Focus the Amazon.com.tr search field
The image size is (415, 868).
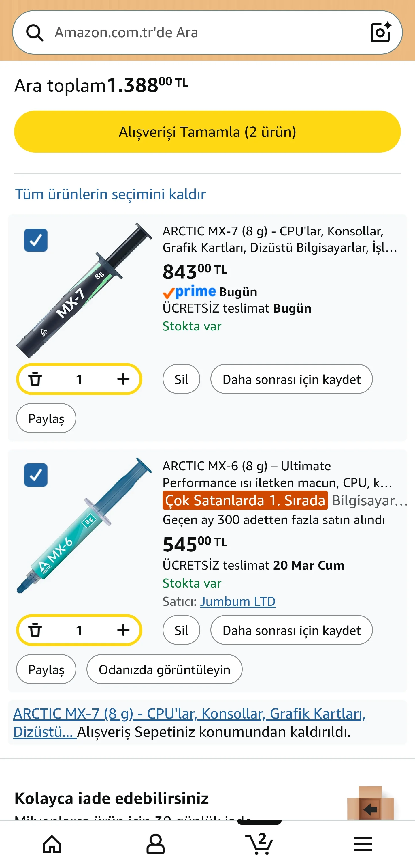tap(202, 33)
